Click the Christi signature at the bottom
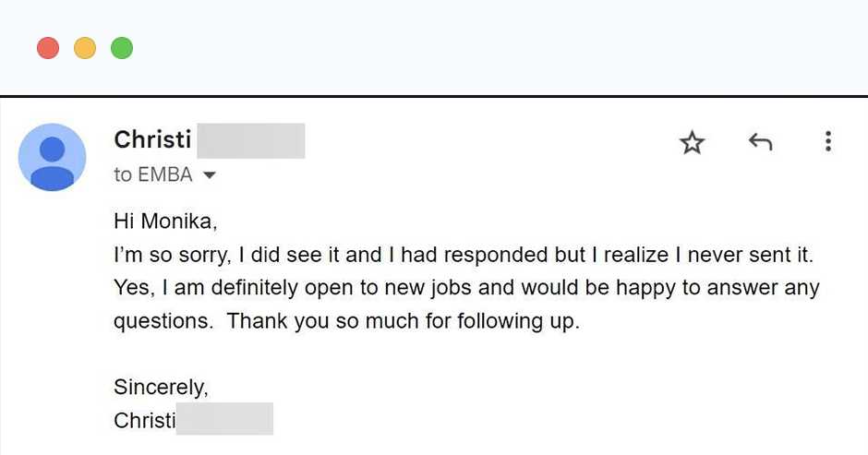The image size is (868, 455). coord(144,420)
